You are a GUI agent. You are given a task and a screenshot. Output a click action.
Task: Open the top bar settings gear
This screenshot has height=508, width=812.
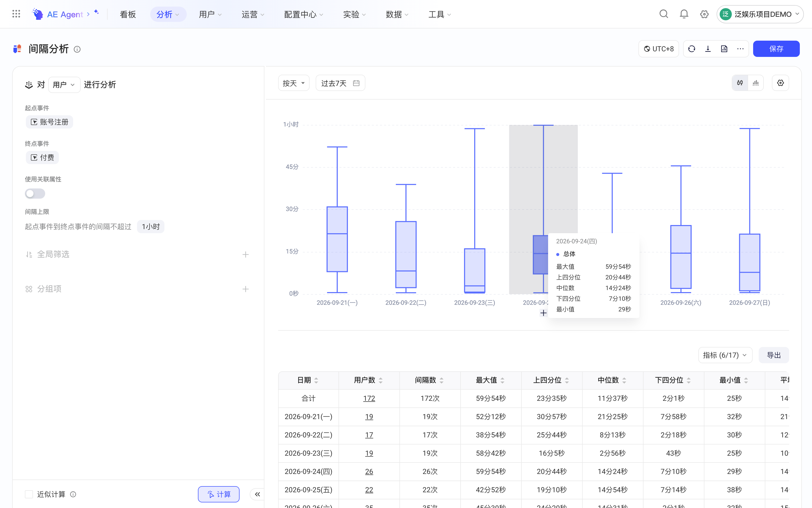(x=704, y=14)
